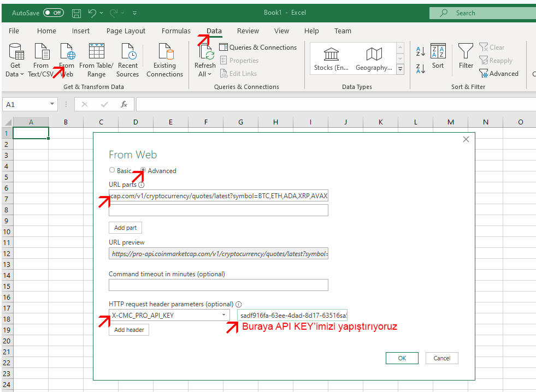The image size is (536, 392).
Task: Switch to the Insert tab
Action: [81, 31]
